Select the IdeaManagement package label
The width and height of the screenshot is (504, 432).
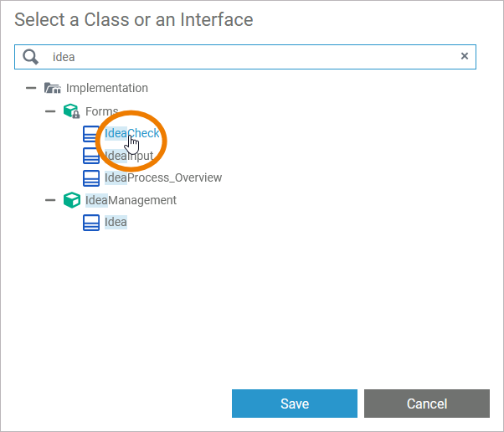[x=131, y=200]
